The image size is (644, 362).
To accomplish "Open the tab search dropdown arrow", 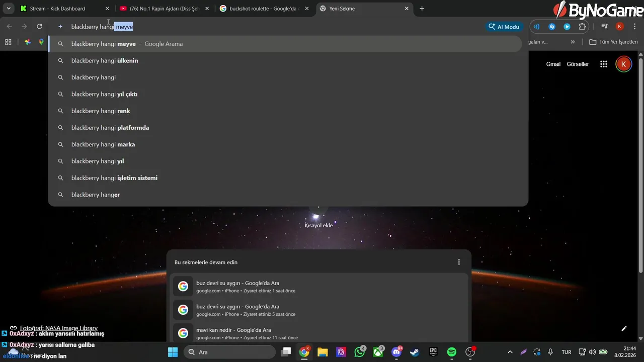I will 9,9.
